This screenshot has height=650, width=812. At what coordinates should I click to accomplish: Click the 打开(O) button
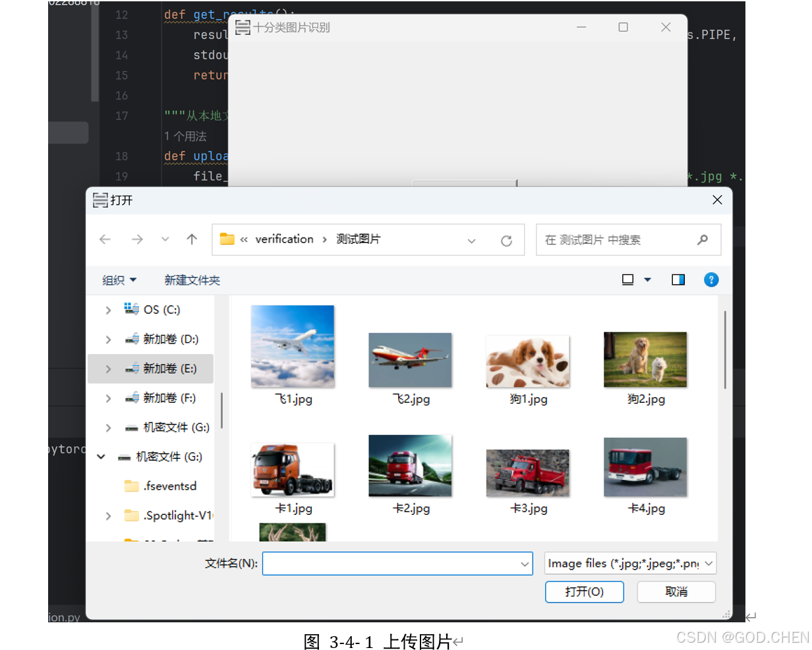pos(584,592)
